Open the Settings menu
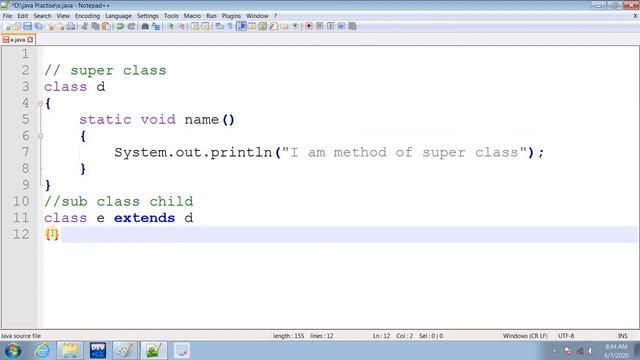 tap(148, 16)
